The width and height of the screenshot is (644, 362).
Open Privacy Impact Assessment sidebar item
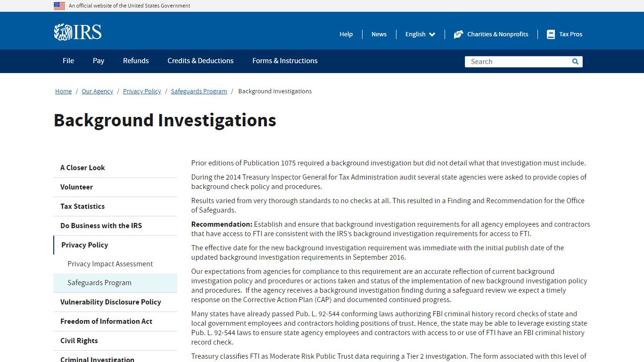[x=115, y=264]
